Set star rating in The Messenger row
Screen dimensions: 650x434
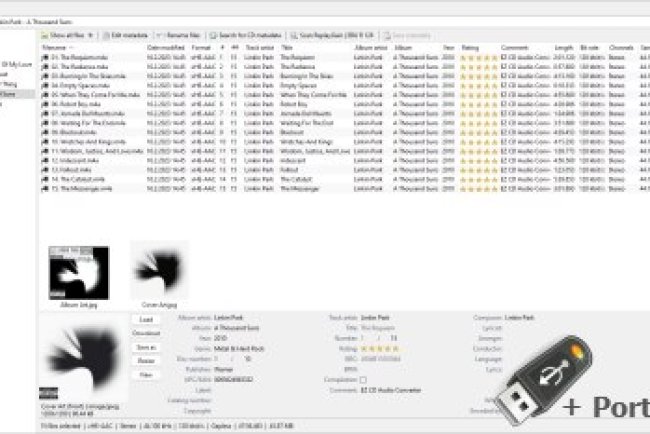478,189
